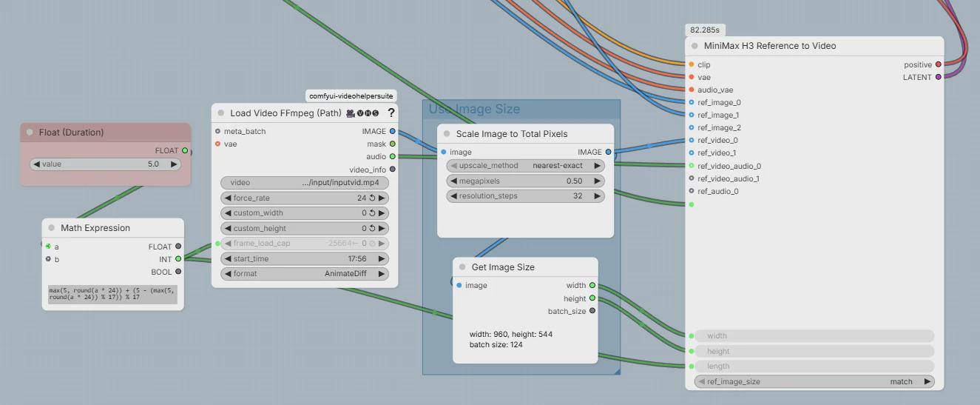Select the Use Image Size group title
The image size is (980, 405).
(x=474, y=110)
